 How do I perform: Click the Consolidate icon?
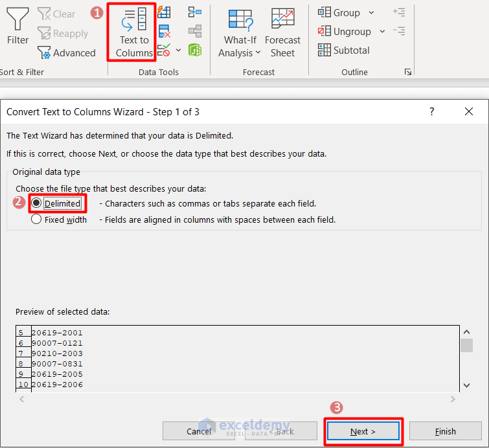click(x=195, y=12)
